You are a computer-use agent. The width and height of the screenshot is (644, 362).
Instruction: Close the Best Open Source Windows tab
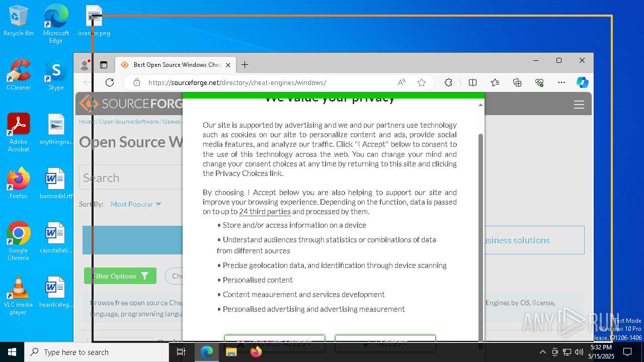(x=228, y=65)
